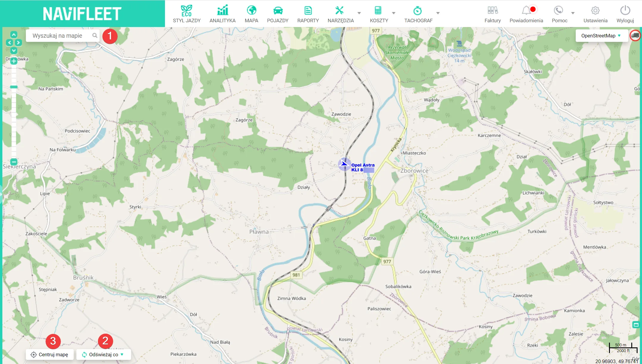Expand the collapsed left side panel handle
Image resolution: width=642 pixels, height=364 pixels.
1,194
